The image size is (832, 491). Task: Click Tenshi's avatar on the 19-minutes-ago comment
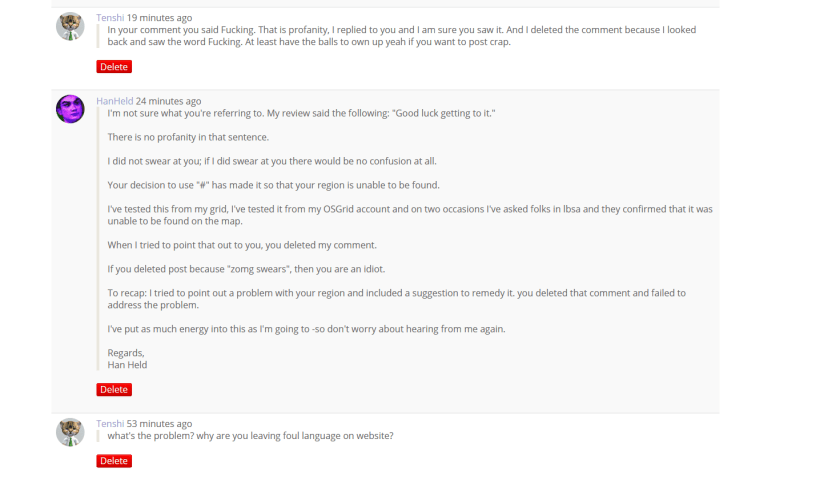[70, 26]
